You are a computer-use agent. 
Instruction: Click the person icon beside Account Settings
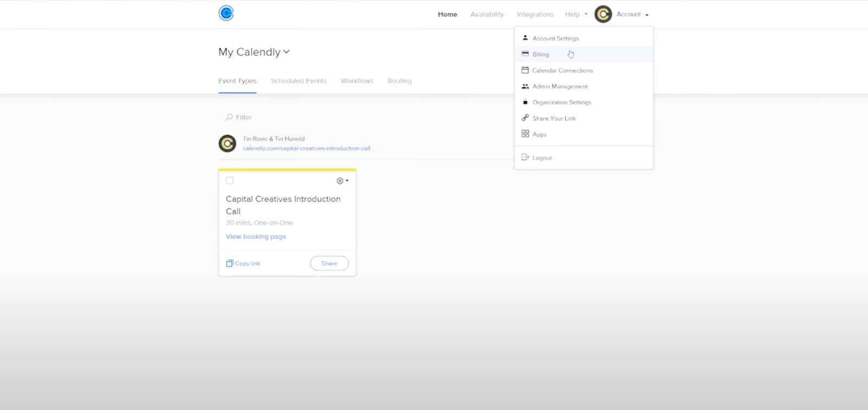coord(525,38)
